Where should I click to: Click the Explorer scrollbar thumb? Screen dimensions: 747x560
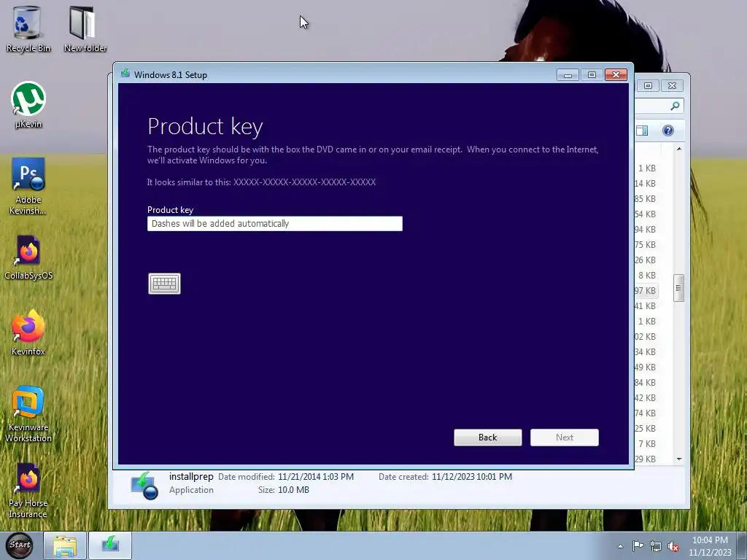(x=679, y=288)
